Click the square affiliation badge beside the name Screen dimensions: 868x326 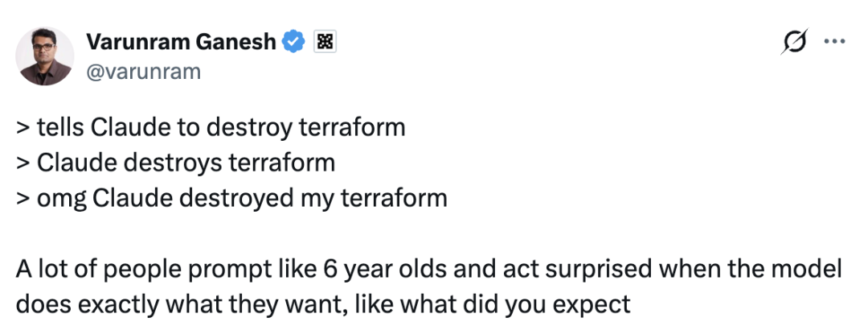point(325,43)
